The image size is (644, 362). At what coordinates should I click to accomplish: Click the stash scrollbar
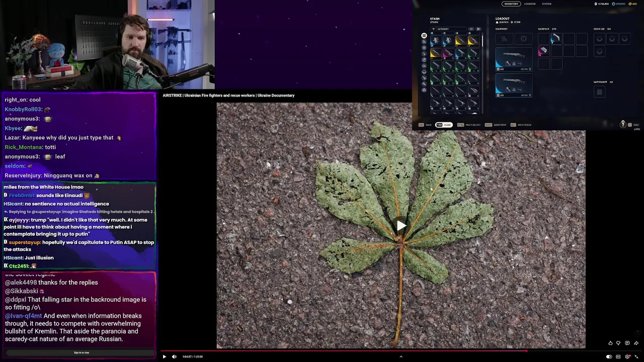point(482,40)
